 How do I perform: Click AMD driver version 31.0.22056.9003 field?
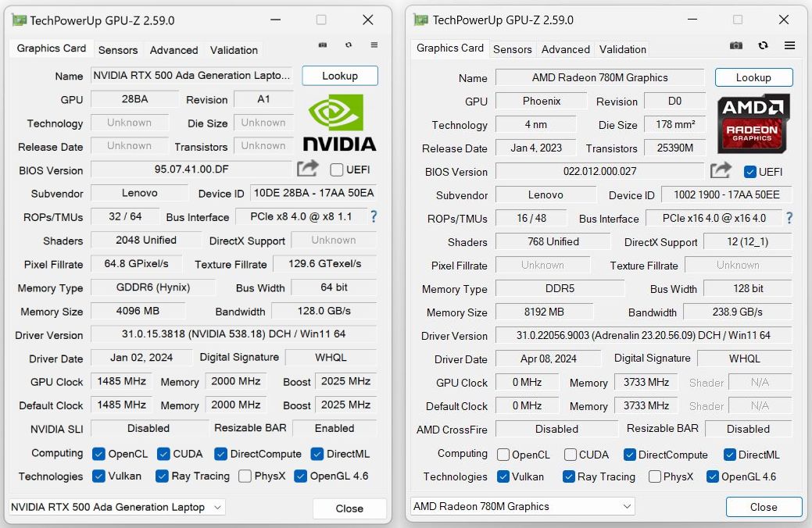tap(643, 335)
